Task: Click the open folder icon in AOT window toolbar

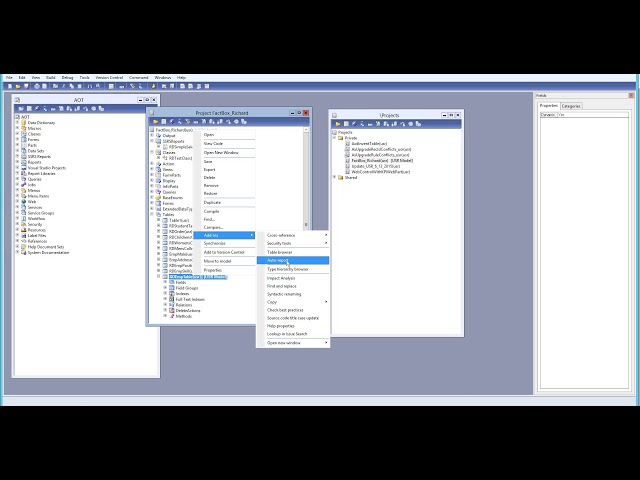Action: (21, 109)
